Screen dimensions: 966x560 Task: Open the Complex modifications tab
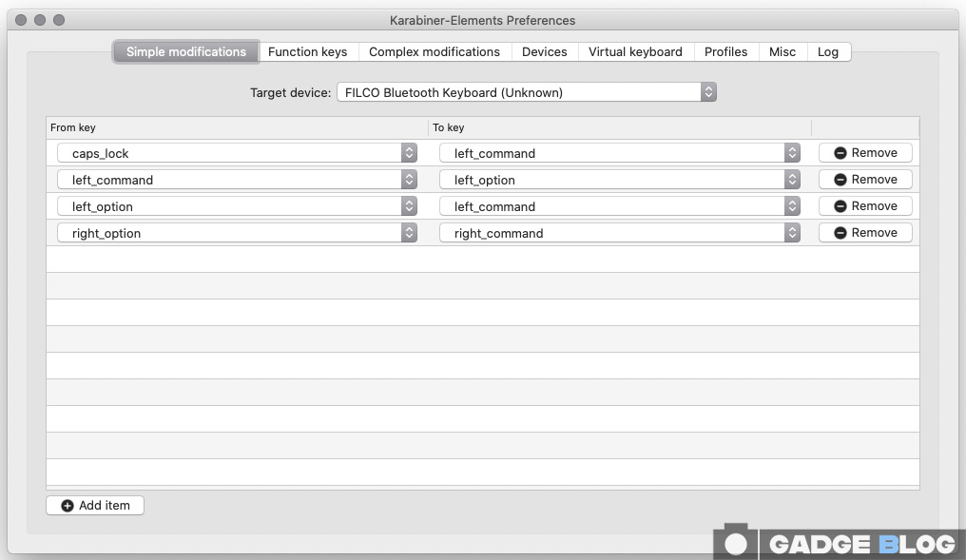pos(435,51)
